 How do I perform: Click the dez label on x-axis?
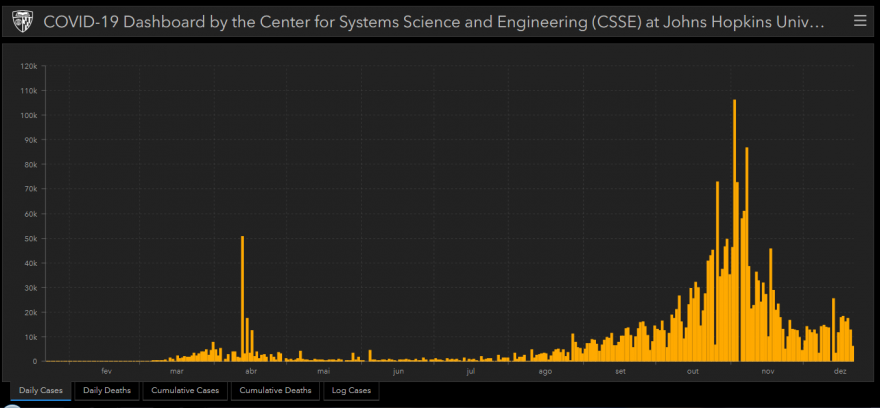pyautogui.click(x=840, y=372)
